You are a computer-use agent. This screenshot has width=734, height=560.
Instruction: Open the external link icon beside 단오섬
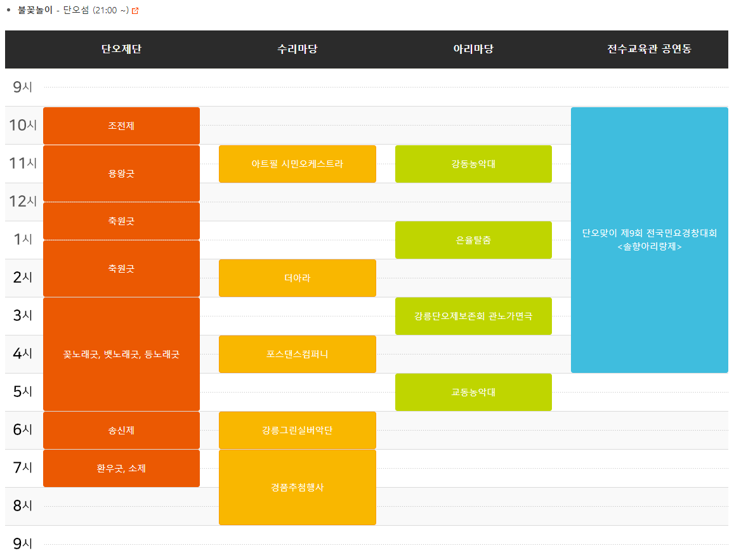[135, 11]
